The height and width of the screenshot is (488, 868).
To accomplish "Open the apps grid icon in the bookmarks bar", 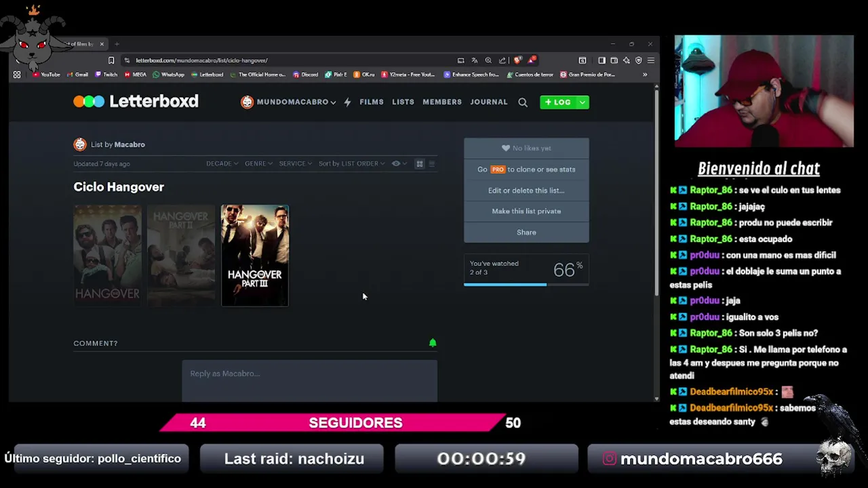I will (x=17, y=75).
